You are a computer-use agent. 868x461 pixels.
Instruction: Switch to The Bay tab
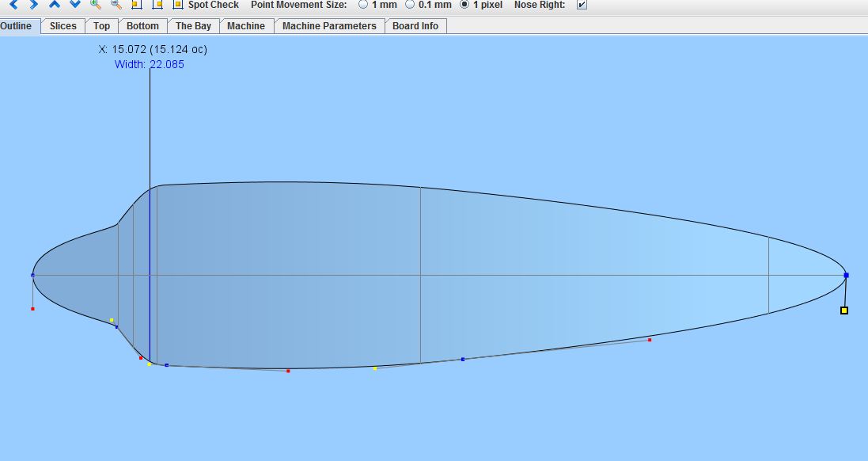(193, 26)
